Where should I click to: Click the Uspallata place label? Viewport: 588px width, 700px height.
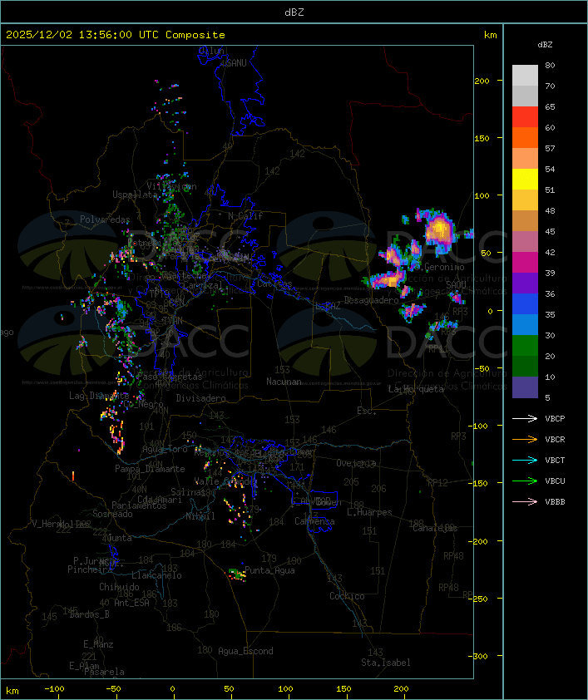[x=135, y=195]
